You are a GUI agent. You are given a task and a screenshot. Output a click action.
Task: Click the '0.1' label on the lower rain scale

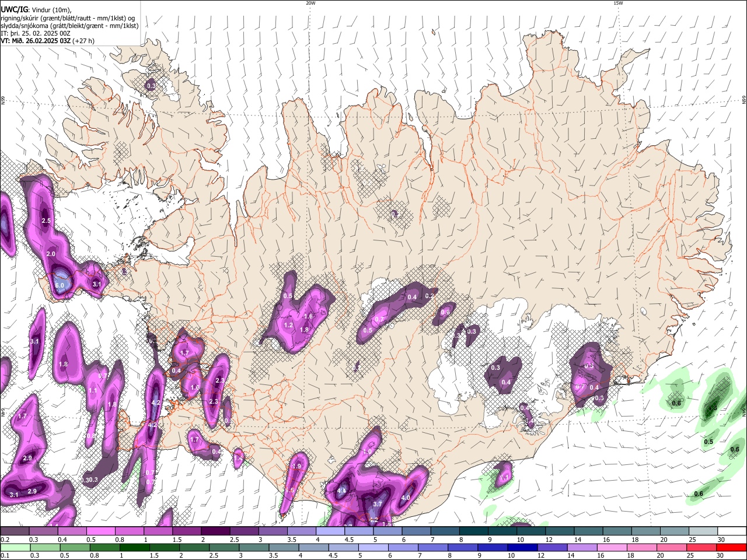4,556
